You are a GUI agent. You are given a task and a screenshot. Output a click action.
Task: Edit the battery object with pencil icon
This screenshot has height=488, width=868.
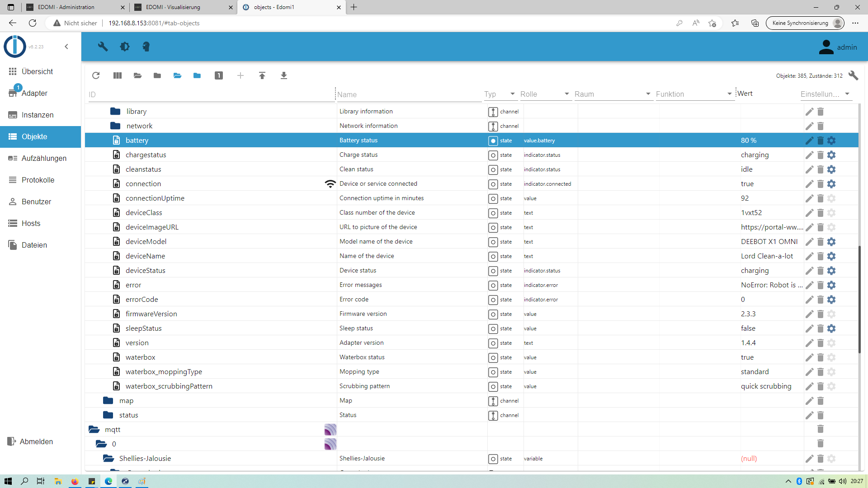(x=809, y=141)
